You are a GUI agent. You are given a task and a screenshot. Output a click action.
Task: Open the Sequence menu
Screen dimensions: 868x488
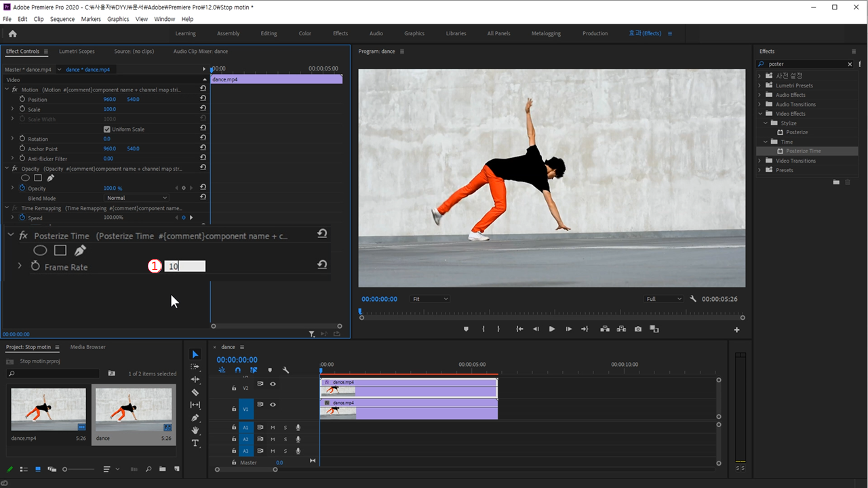tap(62, 19)
